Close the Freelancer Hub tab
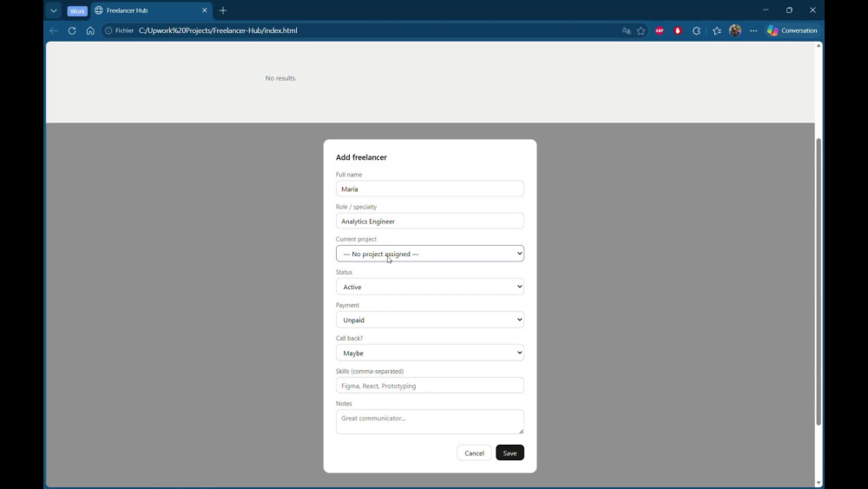Viewport: 868px width, 489px height. point(204,10)
